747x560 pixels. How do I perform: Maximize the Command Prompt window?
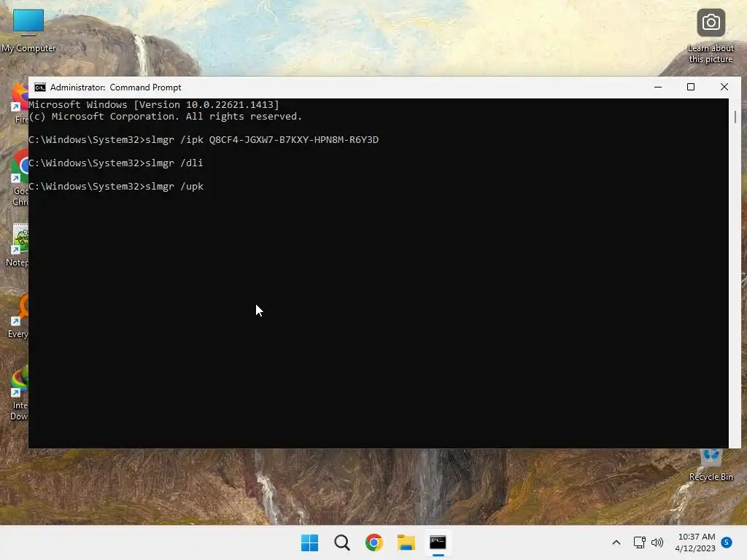coord(691,87)
